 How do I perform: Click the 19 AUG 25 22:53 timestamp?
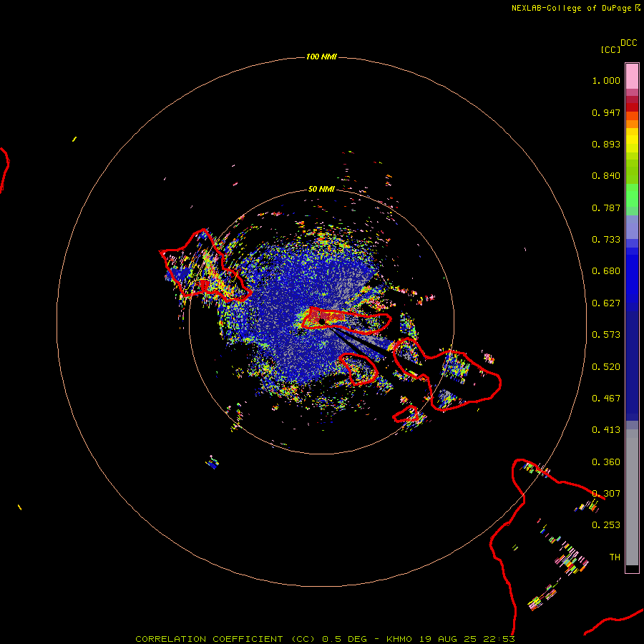(x=467, y=639)
